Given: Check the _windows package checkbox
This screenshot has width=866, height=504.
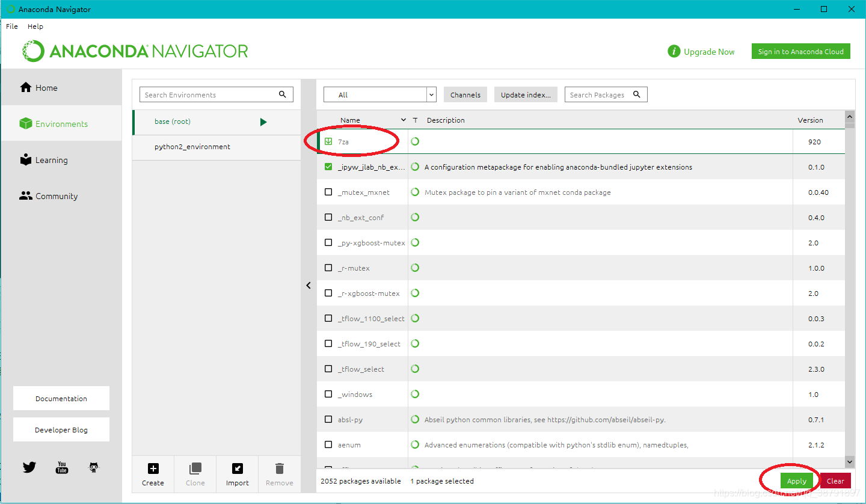Looking at the screenshot, I should (328, 395).
